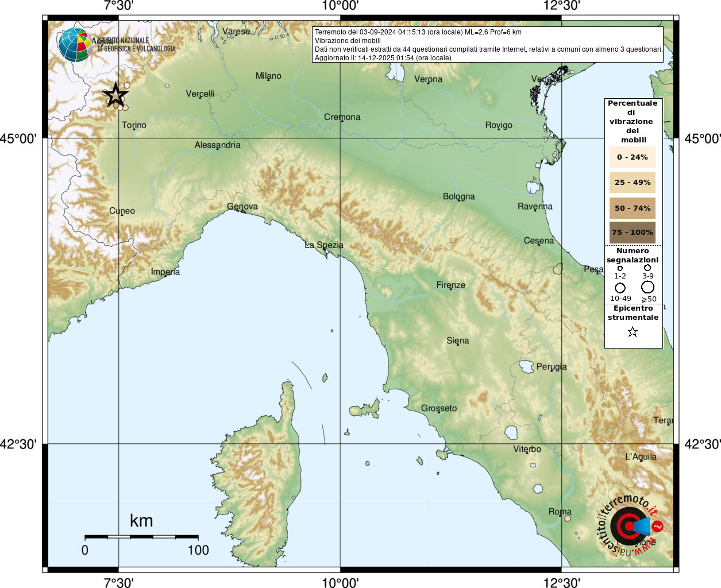Select the 3-9 reports circle symbol in legend
The height and width of the screenshot is (588, 721).
(x=647, y=268)
